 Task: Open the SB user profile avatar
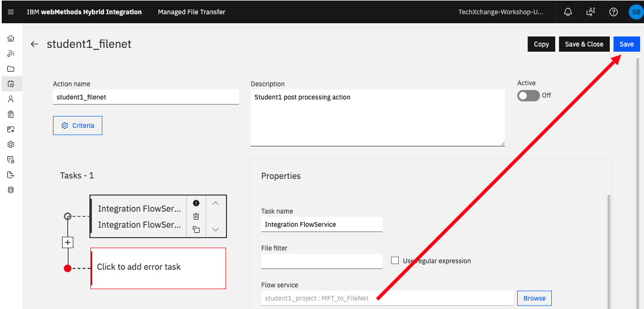coord(635,12)
